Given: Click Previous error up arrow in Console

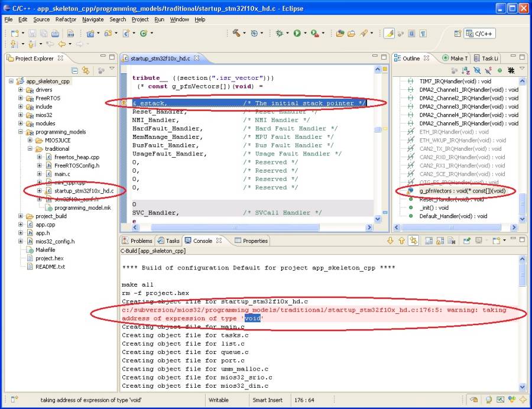Looking at the screenshot, I should (402, 241).
